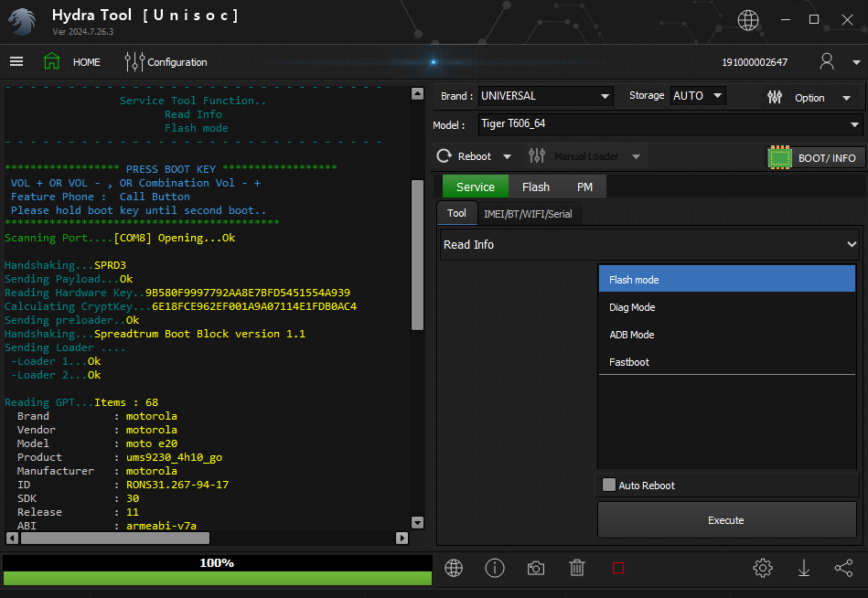
Task: Click the 'Ver 2024.7.26.3' version text
Action: click(x=83, y=32)
